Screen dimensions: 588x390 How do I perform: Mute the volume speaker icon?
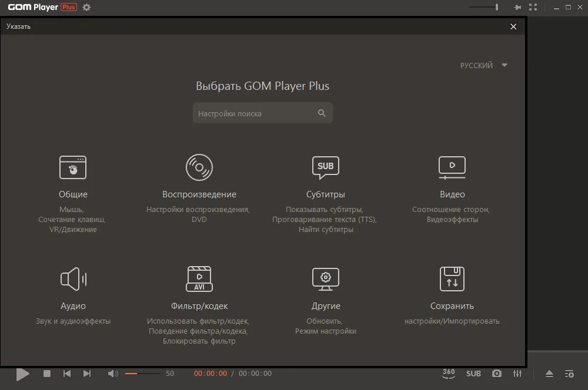[x=112, y=374]
